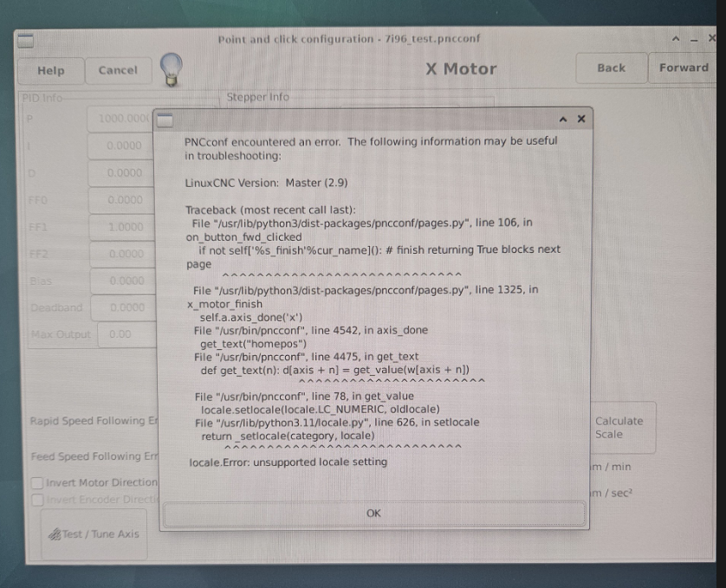Click the Bias value input field
The height and width of the screenshot is (588, 726).
pos(124,281)
